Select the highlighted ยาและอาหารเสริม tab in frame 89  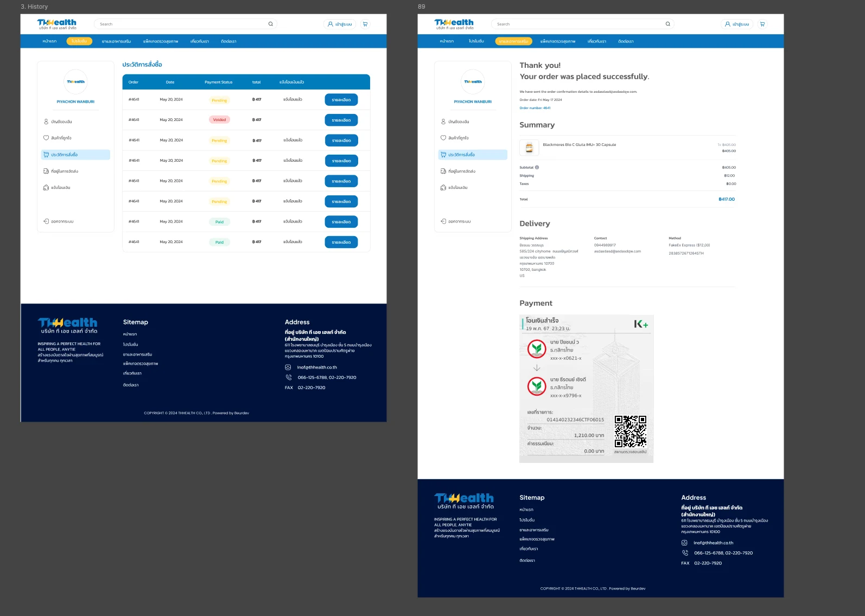[513, 41]
